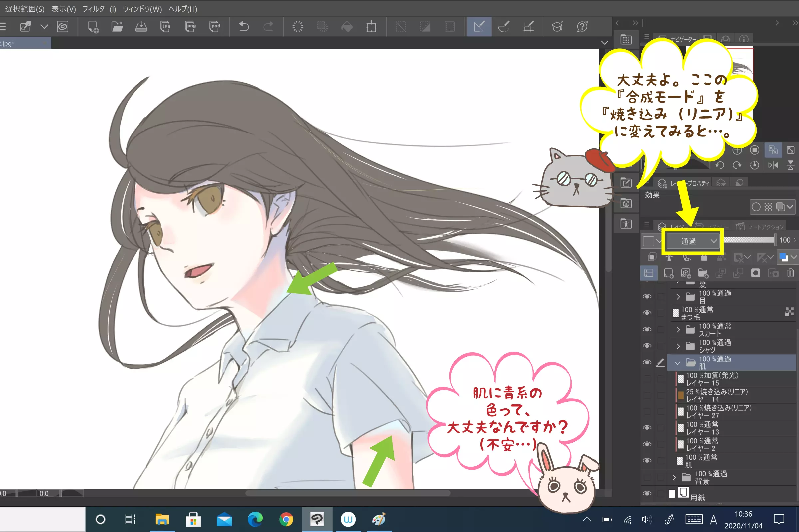This screenshot has width=799, height=532.
Task: Toggle Lock Layer icon
Action: point(704,258)
